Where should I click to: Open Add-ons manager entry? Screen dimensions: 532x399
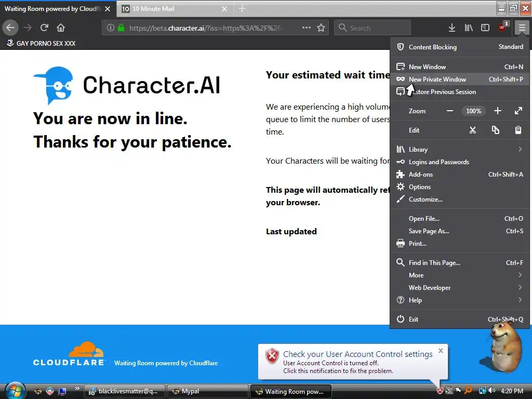pyautogui.click(x=460, y=175)
